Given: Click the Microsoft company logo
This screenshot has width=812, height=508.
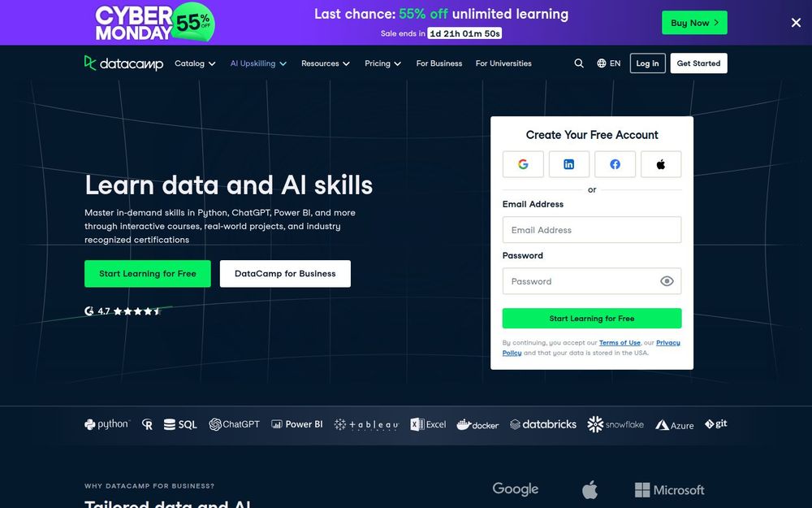Looking at the screenshot, I should [670, 490].
